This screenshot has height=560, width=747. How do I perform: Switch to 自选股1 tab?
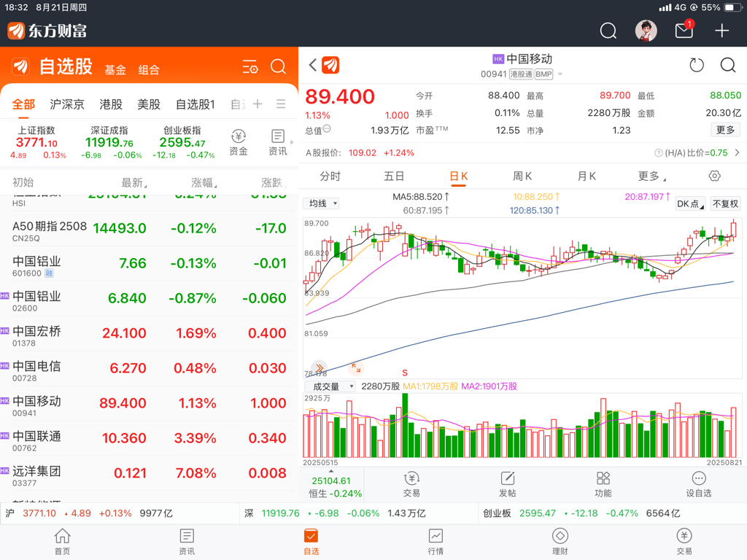(x=196, y=104)
